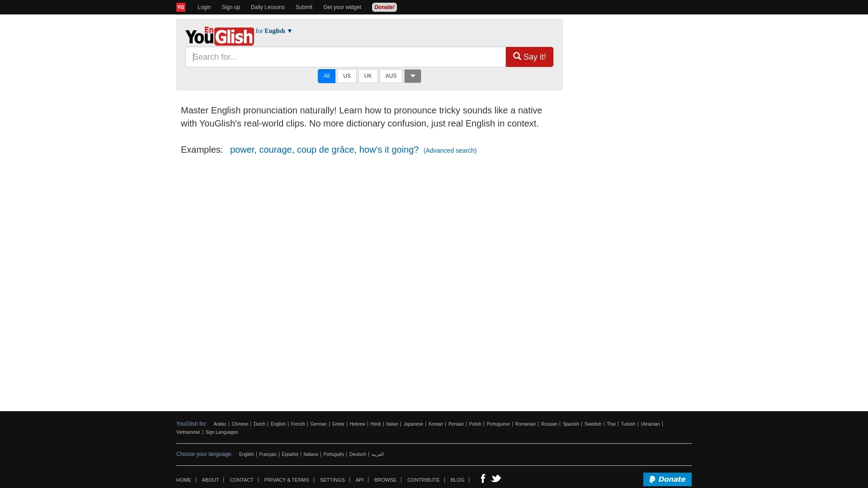Switch YouGlish to Japanese
This screenshot has height=488, width=868.
point(413,424)
